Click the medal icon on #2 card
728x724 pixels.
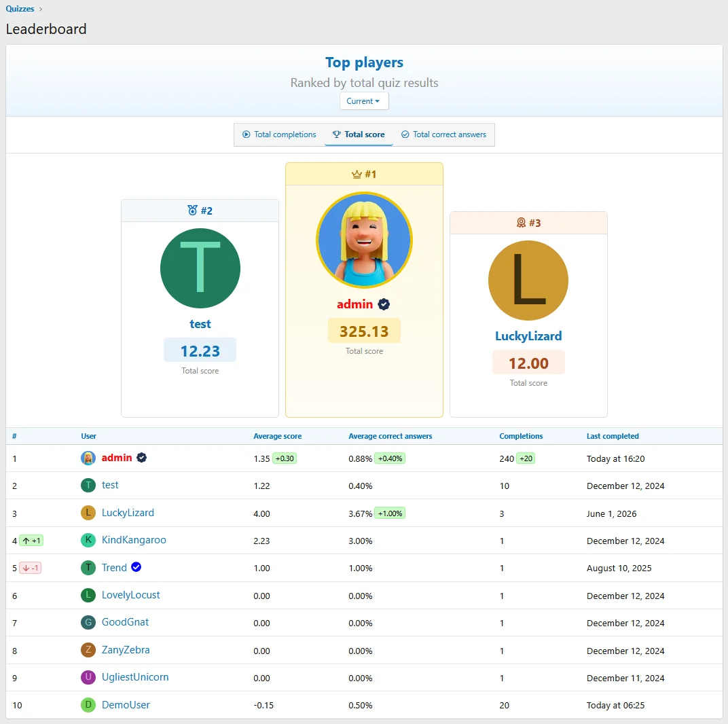(x=192, y=211)
